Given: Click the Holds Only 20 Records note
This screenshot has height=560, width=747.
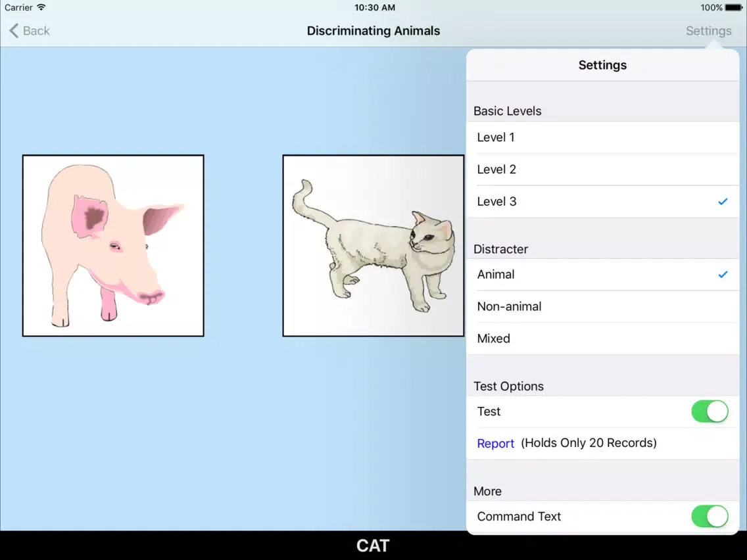Looking at the screenshot, I should coord(589,443).
